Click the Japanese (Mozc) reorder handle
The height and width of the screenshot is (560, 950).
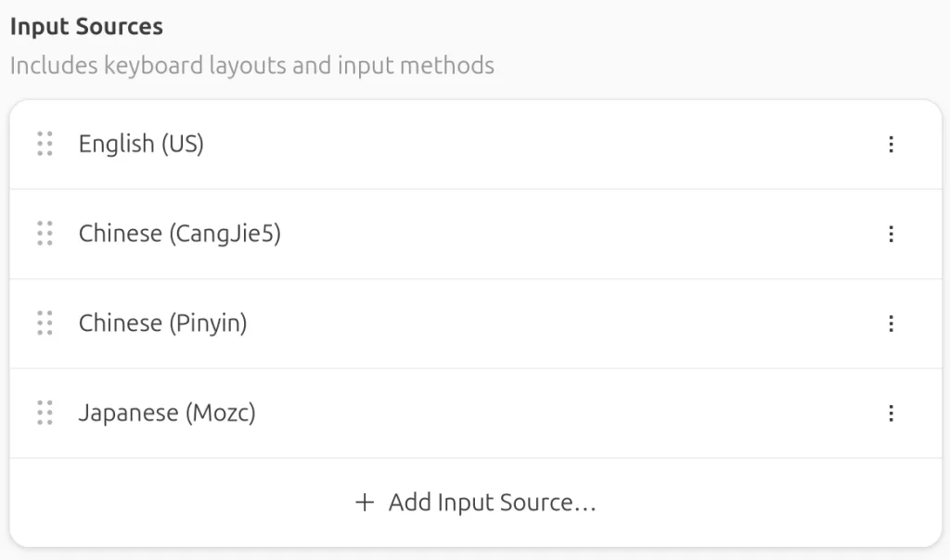(45, 413)
